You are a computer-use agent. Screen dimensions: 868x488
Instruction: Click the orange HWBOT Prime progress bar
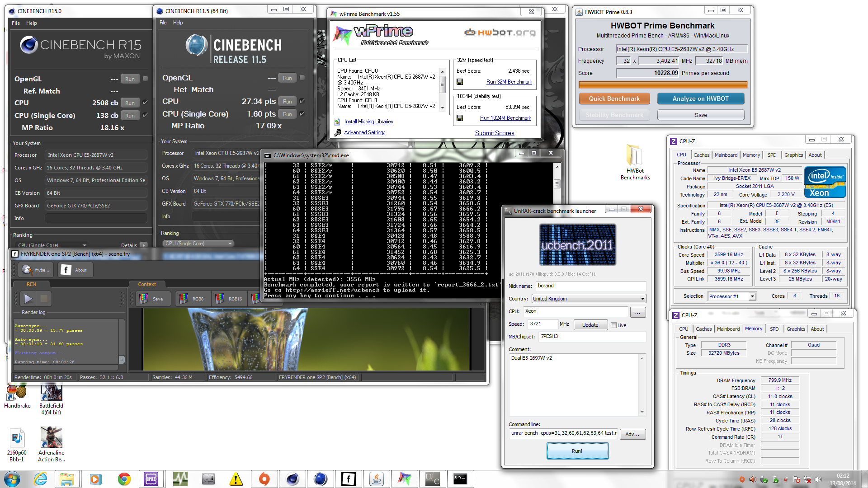click(x=663, y=84)
